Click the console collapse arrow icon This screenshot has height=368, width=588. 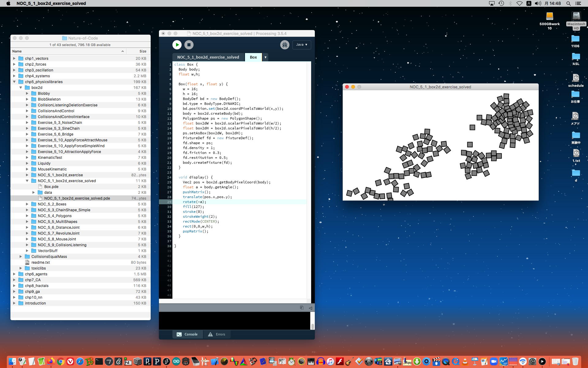310,308
